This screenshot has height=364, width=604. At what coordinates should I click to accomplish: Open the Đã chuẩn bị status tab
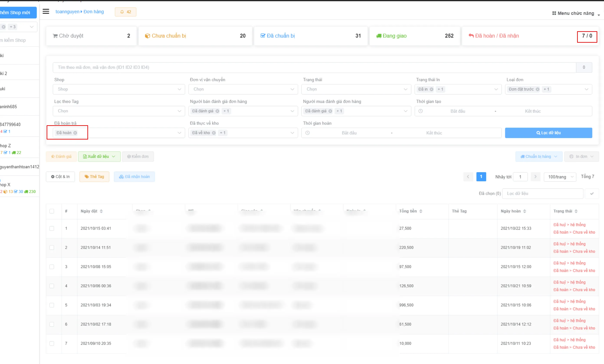(x=311, y=36)
